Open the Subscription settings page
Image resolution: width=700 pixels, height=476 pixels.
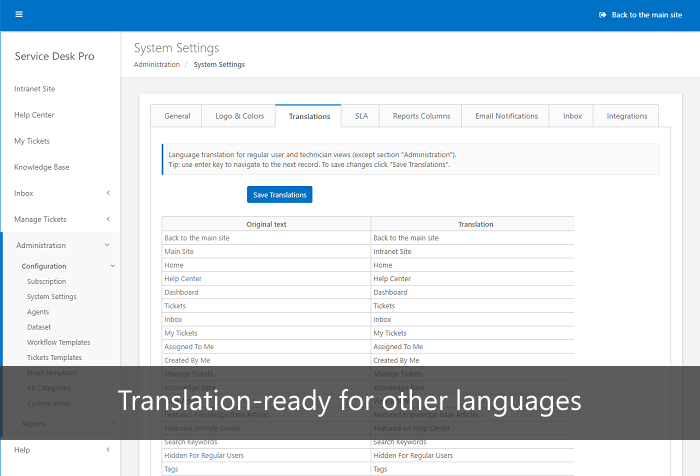[46, 281]
